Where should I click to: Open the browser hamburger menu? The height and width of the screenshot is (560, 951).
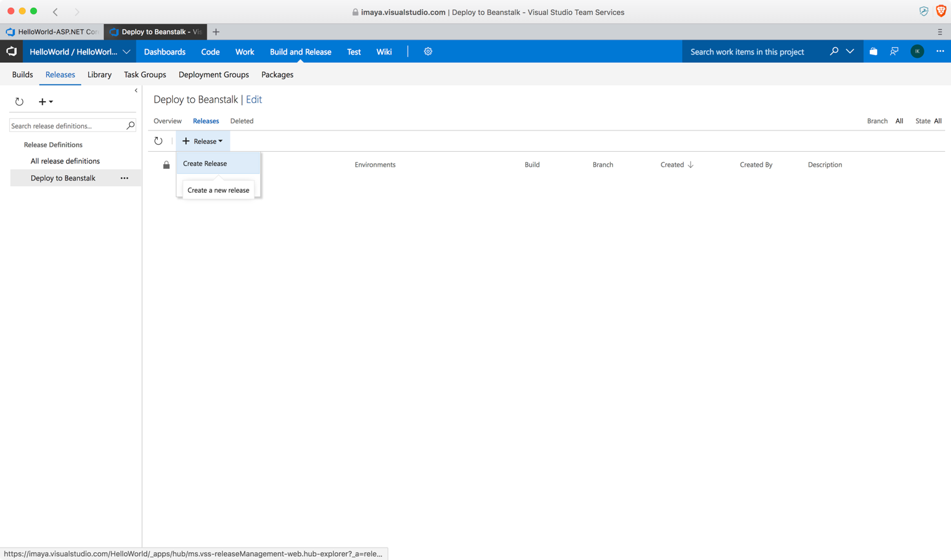click(x=940, y=32)
